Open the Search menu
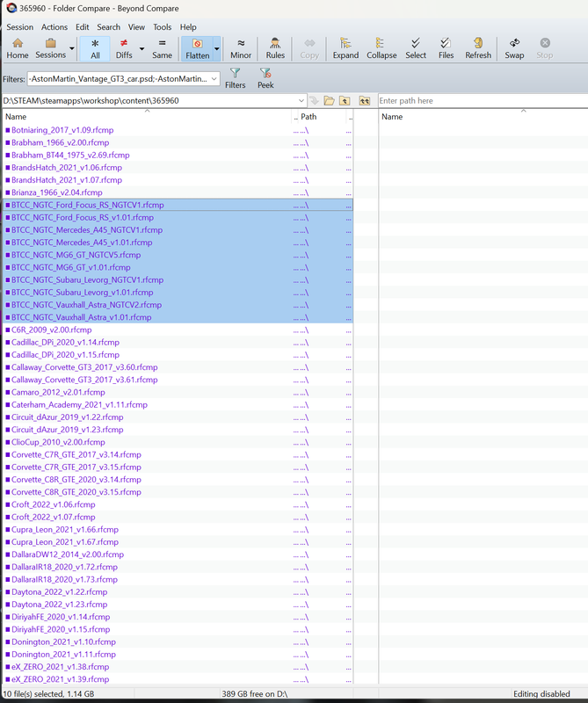Viewport: 588px width, 703px height. pos(108,27)
